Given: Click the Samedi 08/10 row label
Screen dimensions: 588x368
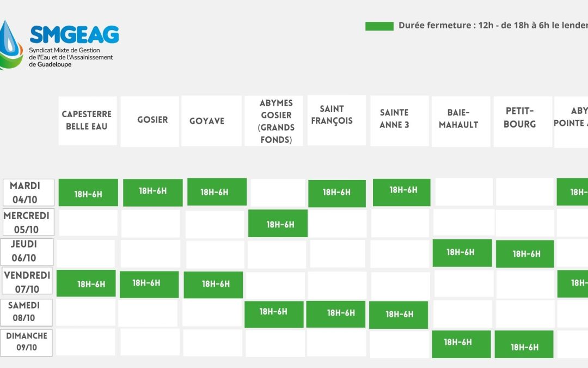Looking at the screenshot, I should pyautogui.click(x=28, y=311).
